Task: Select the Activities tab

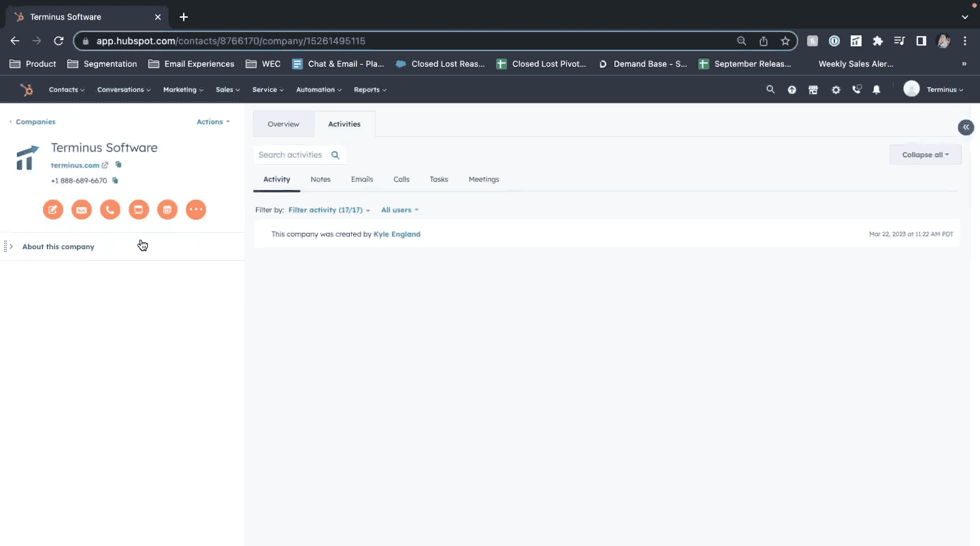Action: pos(344,124)
